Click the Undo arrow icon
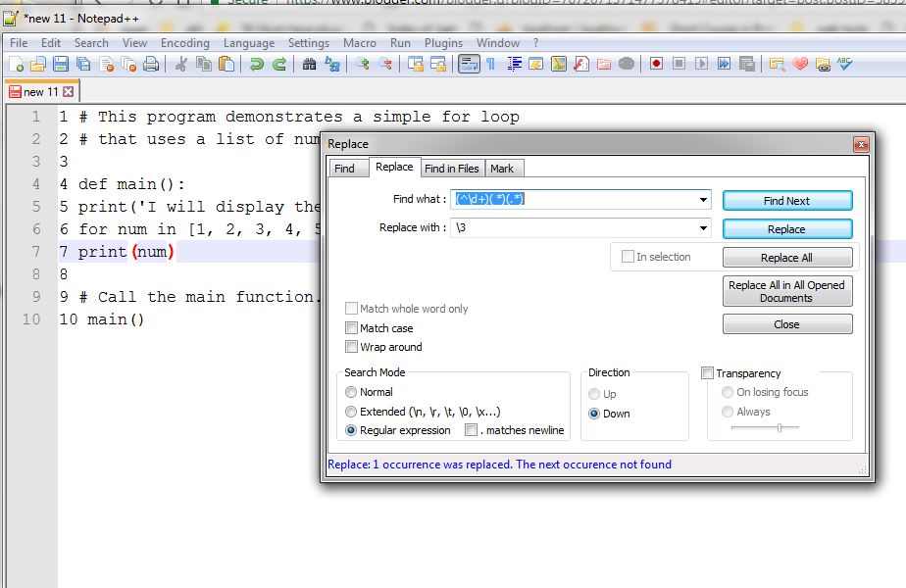Viewport: 906px width, 588px height. click(256, 63)
